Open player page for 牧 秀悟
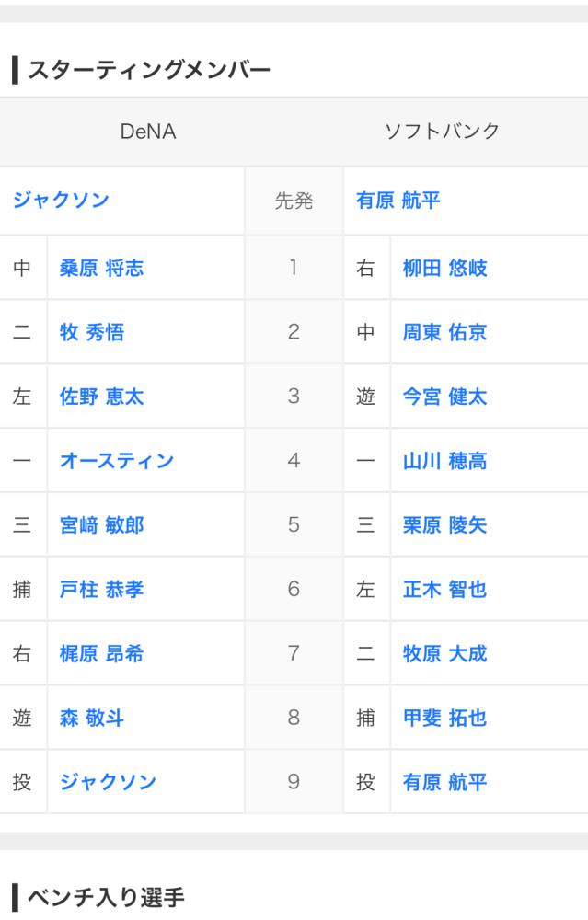 click(x=91, y=332)
